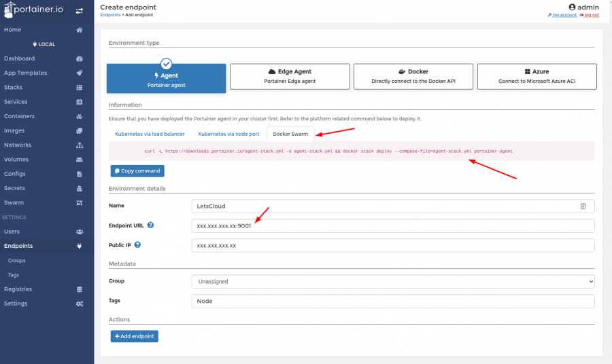This screenshot has width=612, height=364.
Task: Select the Edge Agent environment type
Action: pyautogui.click(x=290, y=76)
